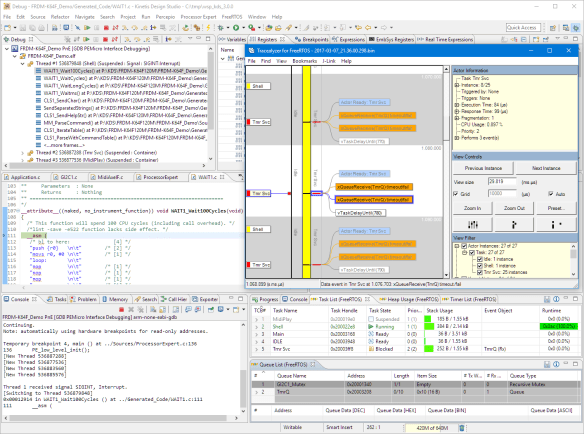Image resolution: width=584 pixels, height=434 pixels.
Task: Expand the MidiPlay row in Task List
Action: pyautogui.click(x=256, y=319)
